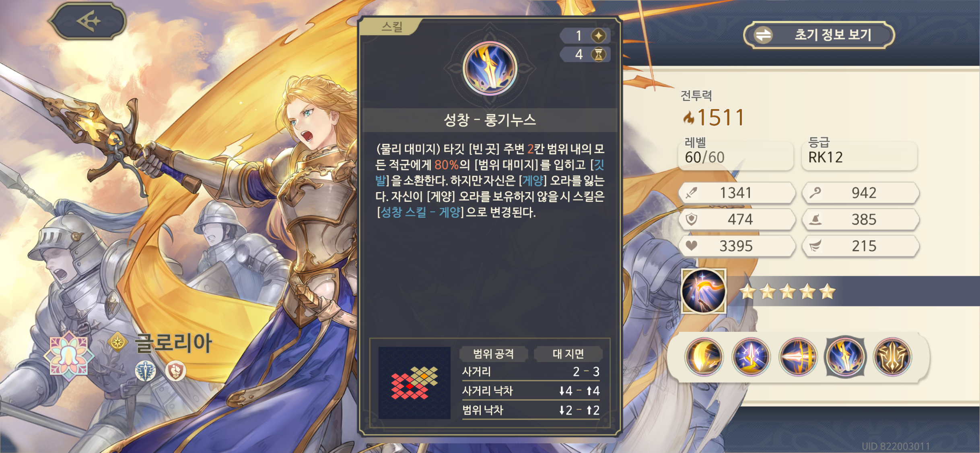Tap the large 성창 - 롱기누스 skill emblem
The width and height of the screenshot is (980, 453).
pyautogui.click(x=490, y=68)
